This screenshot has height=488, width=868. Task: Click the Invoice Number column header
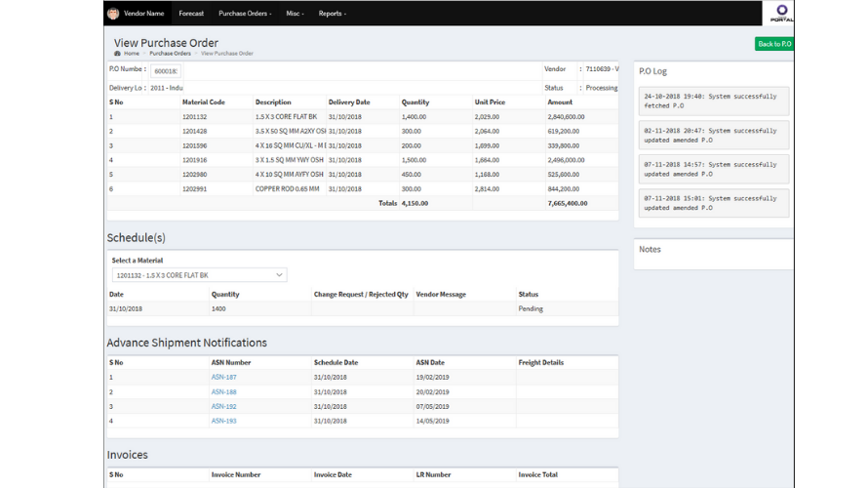coord(235,474)
